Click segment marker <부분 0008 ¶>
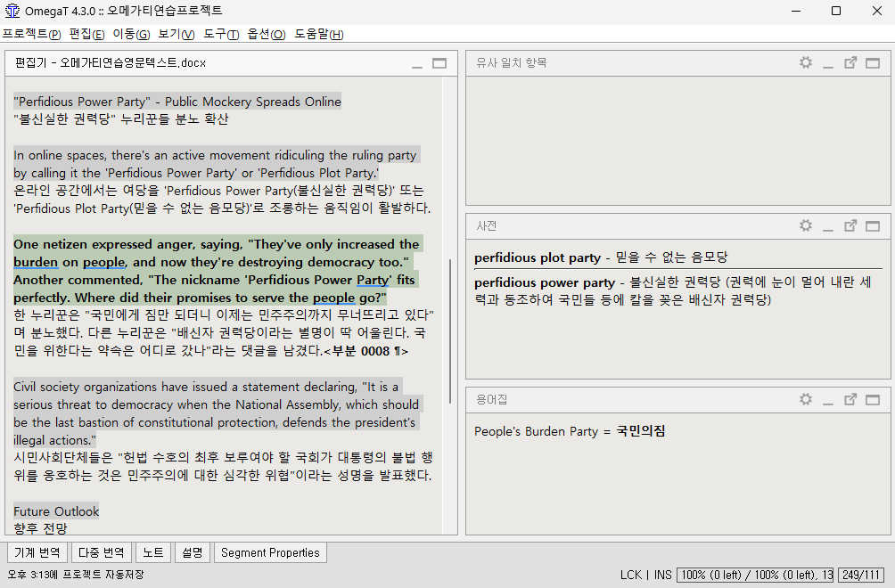The height and width of the screenshot is (588, 895). 365,351
